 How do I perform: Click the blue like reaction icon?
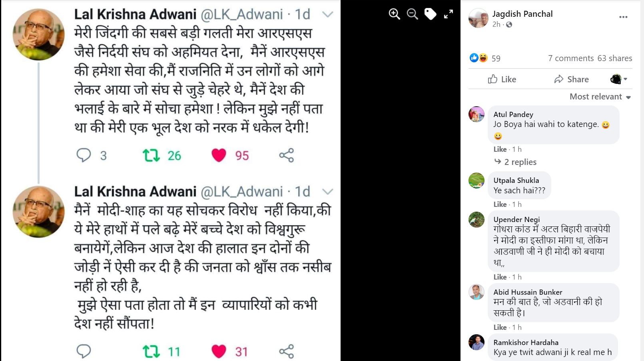click(x=474, y=58)
